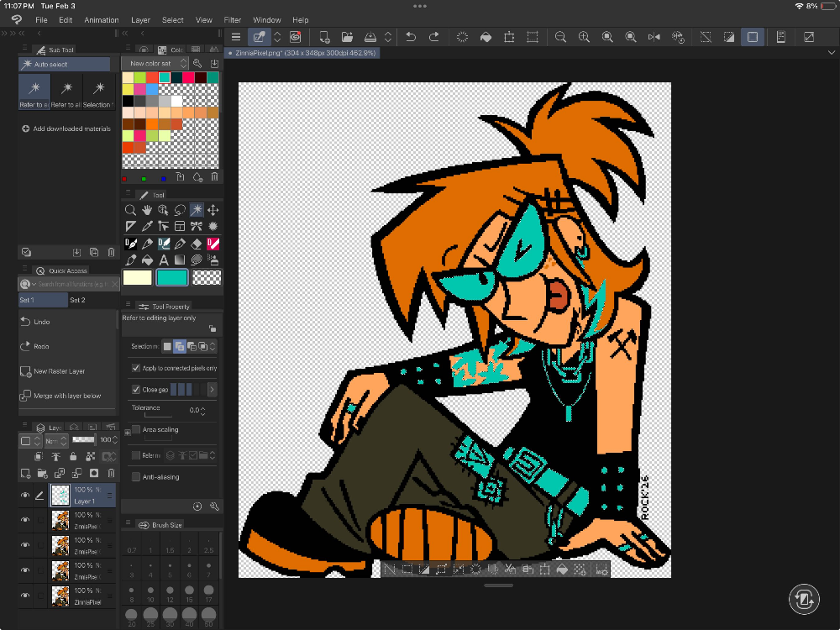Pick the Move layer tool
Image resolution: width=840 pixels, height=630 pixels.
[213, 210]
